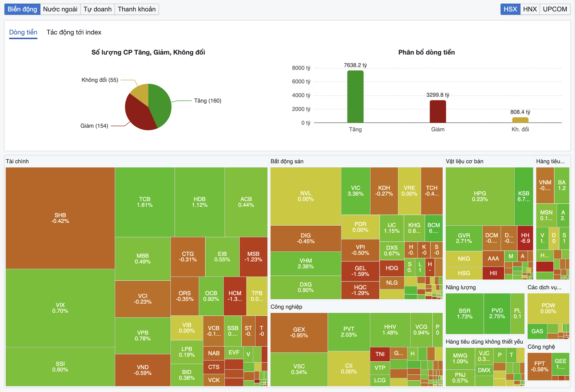
Task: Click the VPB 0.78% cell
Action: 143,336
